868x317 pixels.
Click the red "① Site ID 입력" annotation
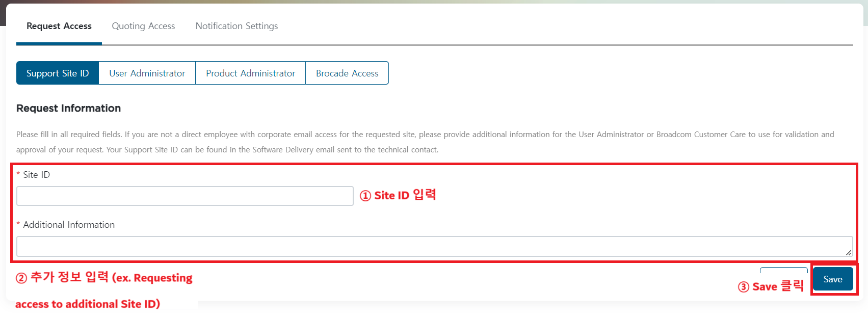pyautogui.click(x=398, y=195)
